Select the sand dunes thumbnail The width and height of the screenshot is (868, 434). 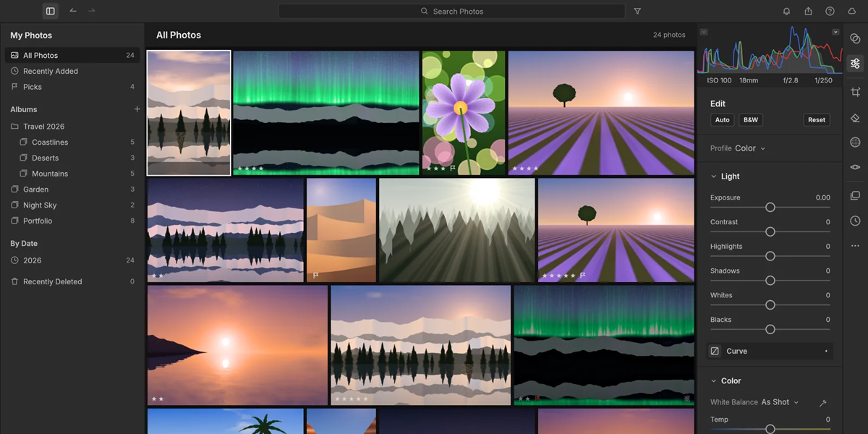tap(341, 230)
